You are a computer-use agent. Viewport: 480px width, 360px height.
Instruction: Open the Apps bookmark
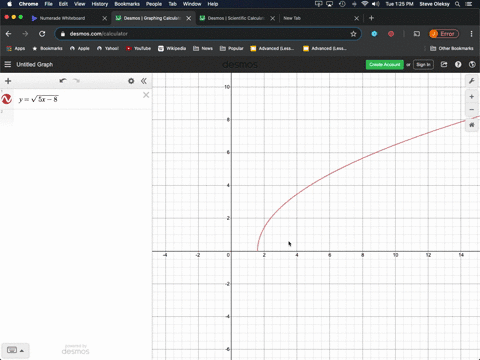pos(16,48)
